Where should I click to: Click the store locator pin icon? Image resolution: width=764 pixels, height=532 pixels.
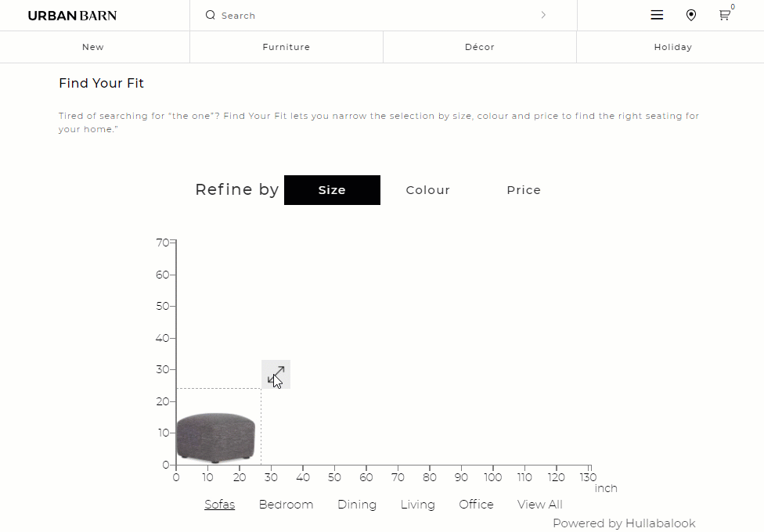[x=691, y=15]
